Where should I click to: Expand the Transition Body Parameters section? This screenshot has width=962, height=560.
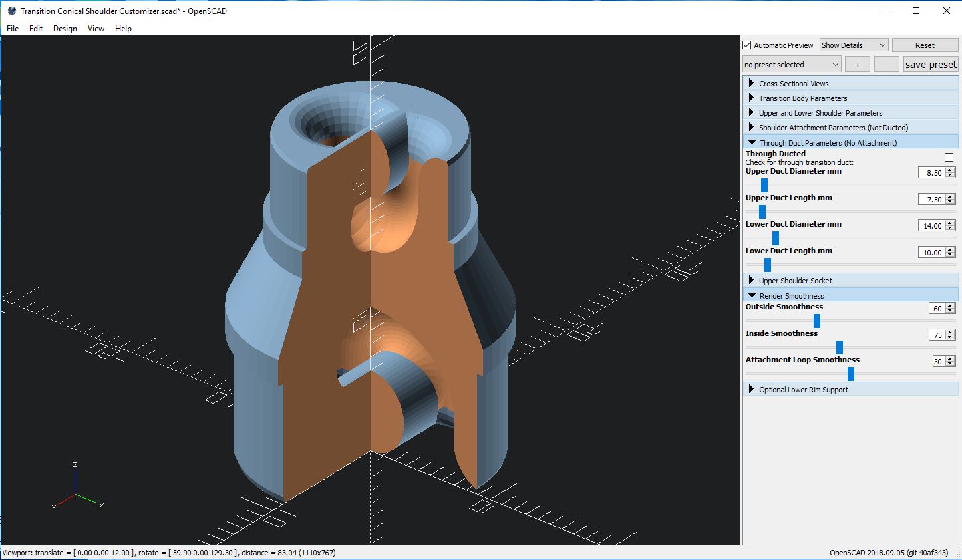[x=850, y=98]
